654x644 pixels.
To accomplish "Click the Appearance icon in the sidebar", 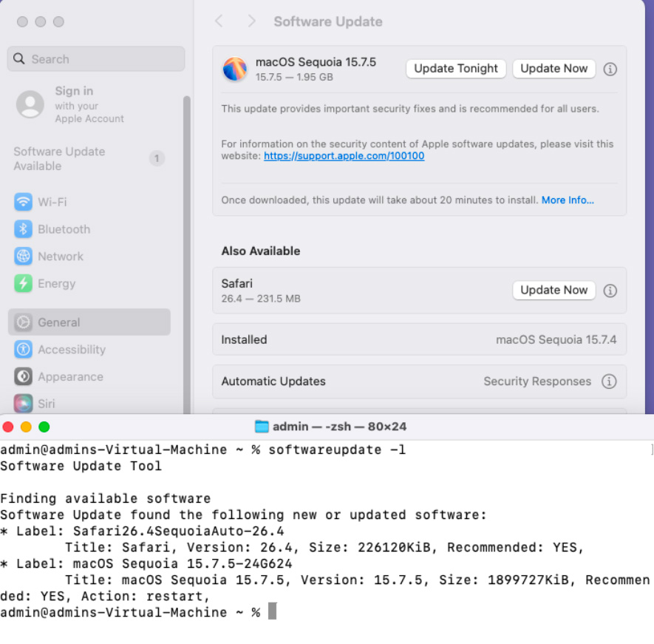I will click(x=23, y=376).
